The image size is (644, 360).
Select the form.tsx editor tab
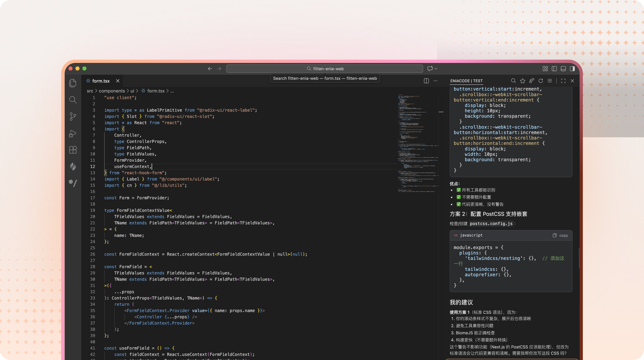coord(101,81)
